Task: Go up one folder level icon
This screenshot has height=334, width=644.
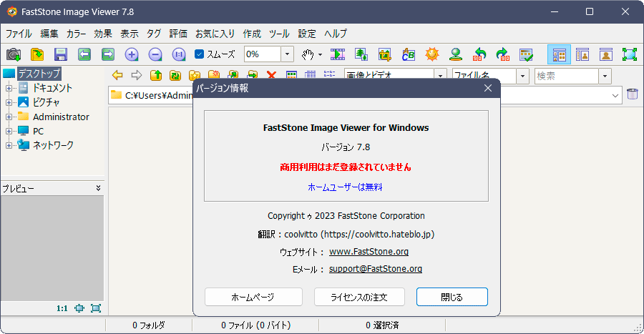Action: point(156,75)
